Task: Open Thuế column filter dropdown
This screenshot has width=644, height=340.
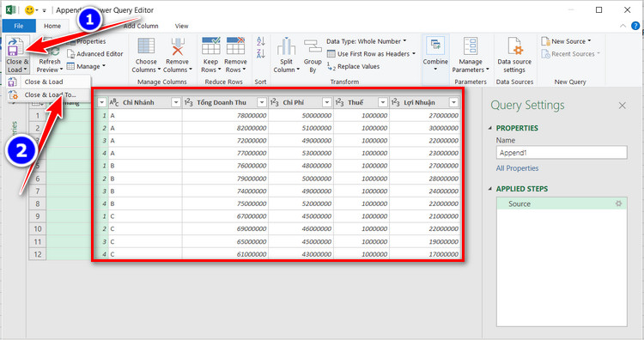Action: tap(383, 102)
